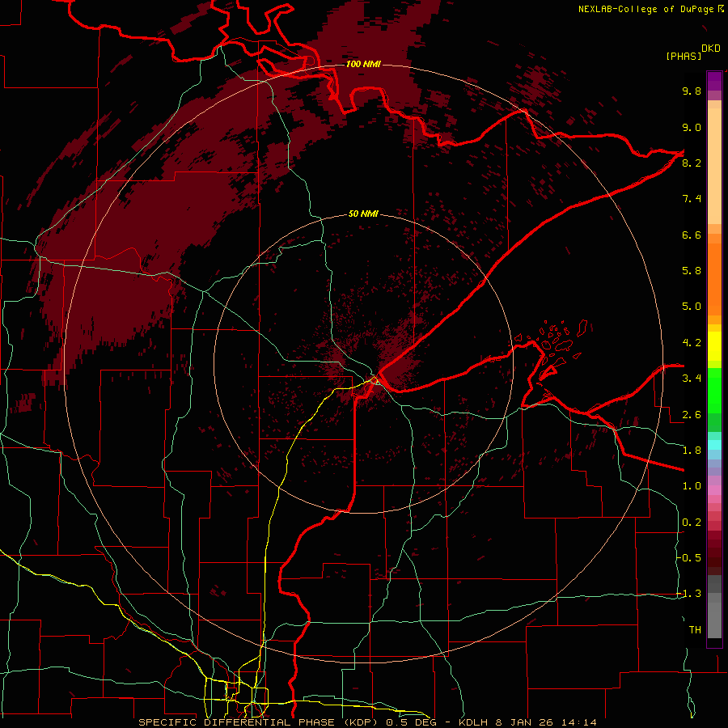Click the purple top color bar segment
Image resolution: width=728 pixels, height=728 pixels.
pos(714,81)
